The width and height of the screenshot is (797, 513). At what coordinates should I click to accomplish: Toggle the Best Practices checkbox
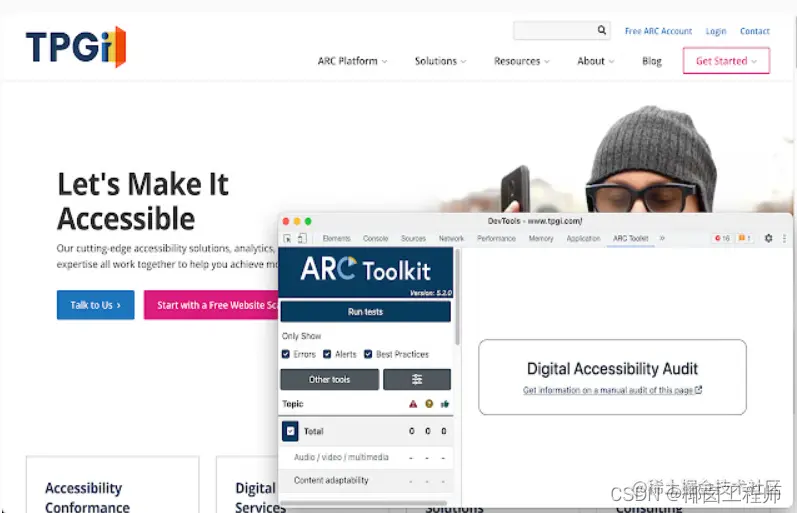(x=368, y=354)
